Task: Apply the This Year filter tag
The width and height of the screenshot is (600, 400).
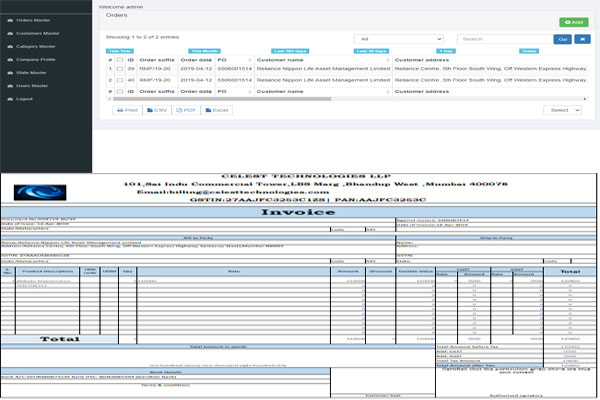Action: click(120, 51)
